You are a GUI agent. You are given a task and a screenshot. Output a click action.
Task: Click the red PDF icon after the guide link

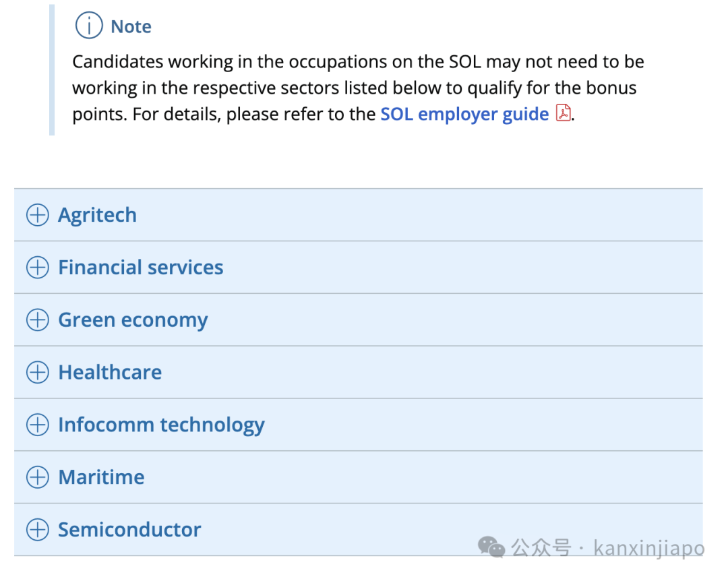tap(563, 113)
